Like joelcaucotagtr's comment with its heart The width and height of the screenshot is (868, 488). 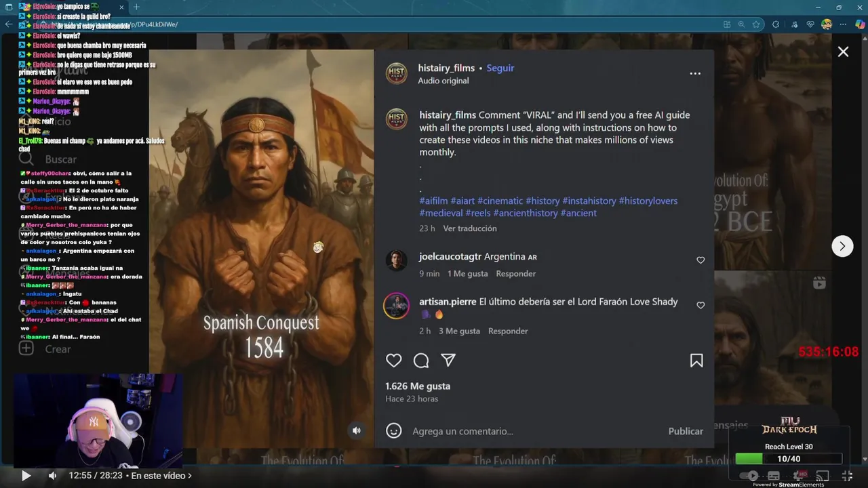(x=701, y=260)
